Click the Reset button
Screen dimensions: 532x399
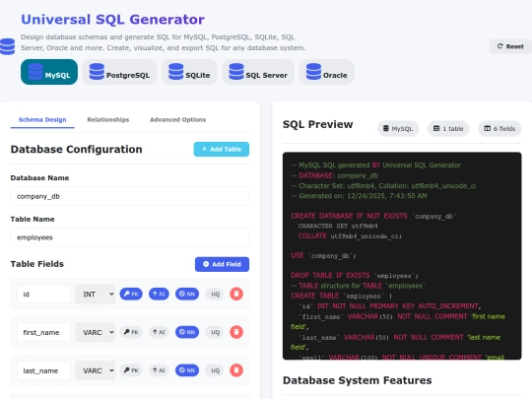[510, 46]
